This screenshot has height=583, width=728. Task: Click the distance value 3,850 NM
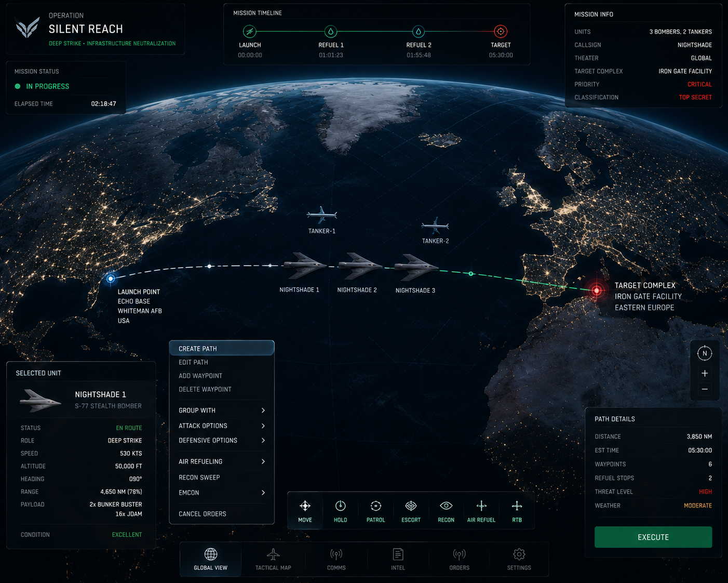tap(699, 436)
